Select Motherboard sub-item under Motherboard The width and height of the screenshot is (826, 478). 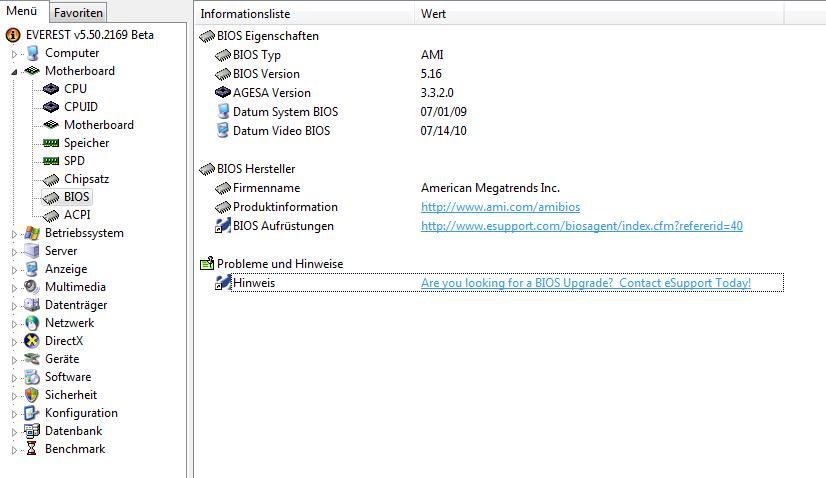[x=99, y=125]
